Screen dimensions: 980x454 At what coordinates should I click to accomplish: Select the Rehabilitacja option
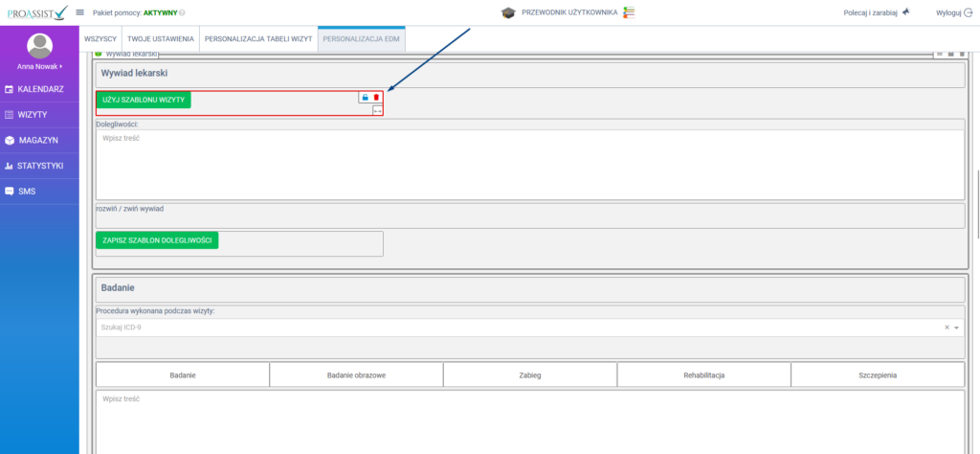(703, 375)
